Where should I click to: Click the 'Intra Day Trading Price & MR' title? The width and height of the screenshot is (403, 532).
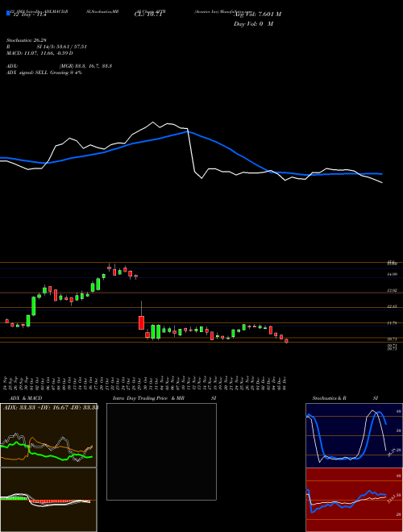point(148,398)
